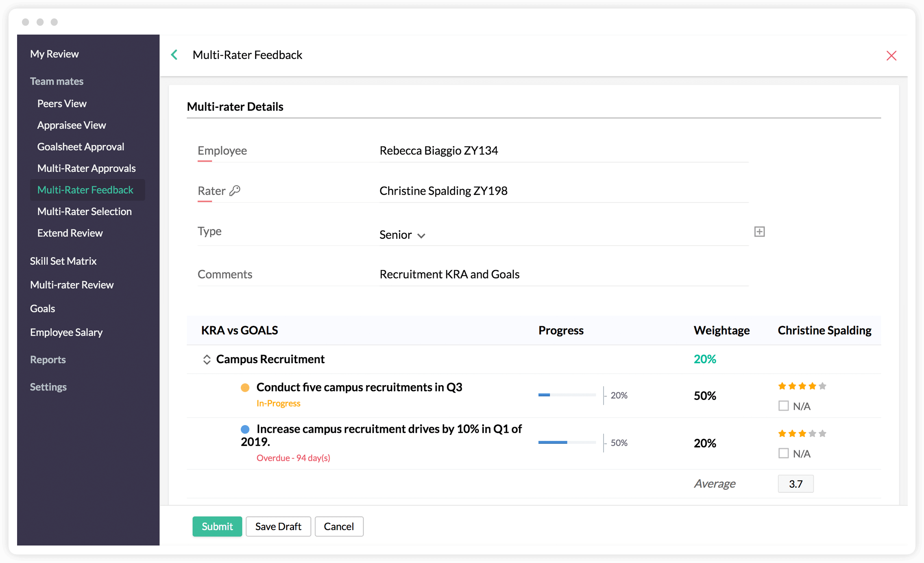The width and height of the screenshot is (924, 563).
Task: Click Campus Recruitment 20% weightage value
Action: pyautogui.click(x=705, y=359)
